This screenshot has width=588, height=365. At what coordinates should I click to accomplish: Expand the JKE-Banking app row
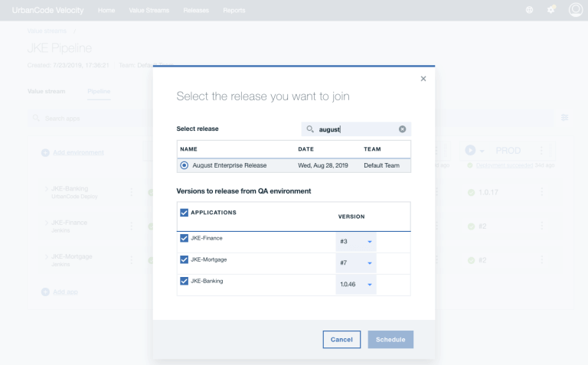(47, 188)
